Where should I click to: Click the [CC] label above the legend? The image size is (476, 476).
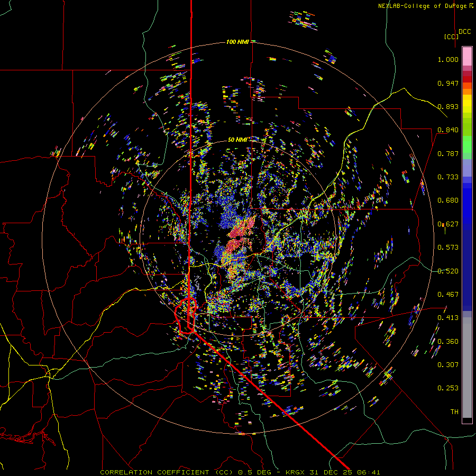click(452, 36)
